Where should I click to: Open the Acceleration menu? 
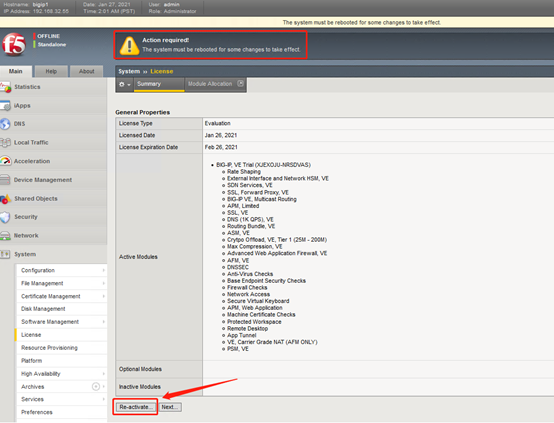click(53, 161)
